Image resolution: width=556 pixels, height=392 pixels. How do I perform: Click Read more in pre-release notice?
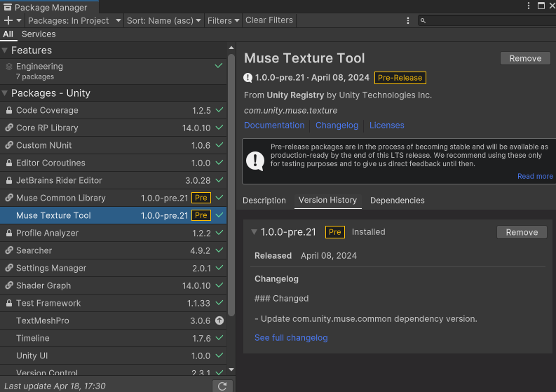(x=535, y=176)
